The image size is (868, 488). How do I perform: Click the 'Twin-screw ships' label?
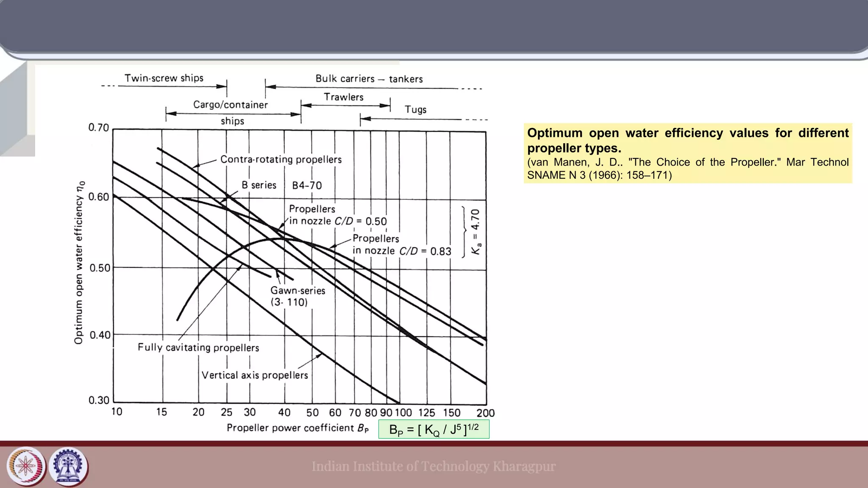coord(164,78)
